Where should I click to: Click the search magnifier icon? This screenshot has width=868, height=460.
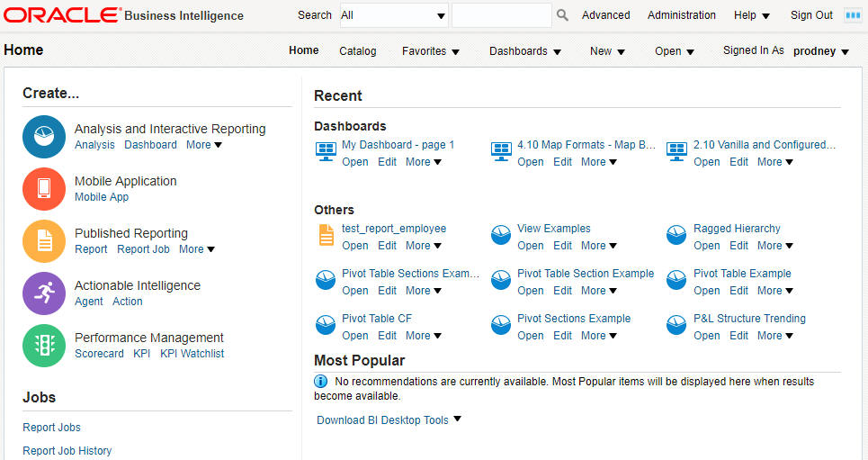pyautogui.click(x=562, y=15)
